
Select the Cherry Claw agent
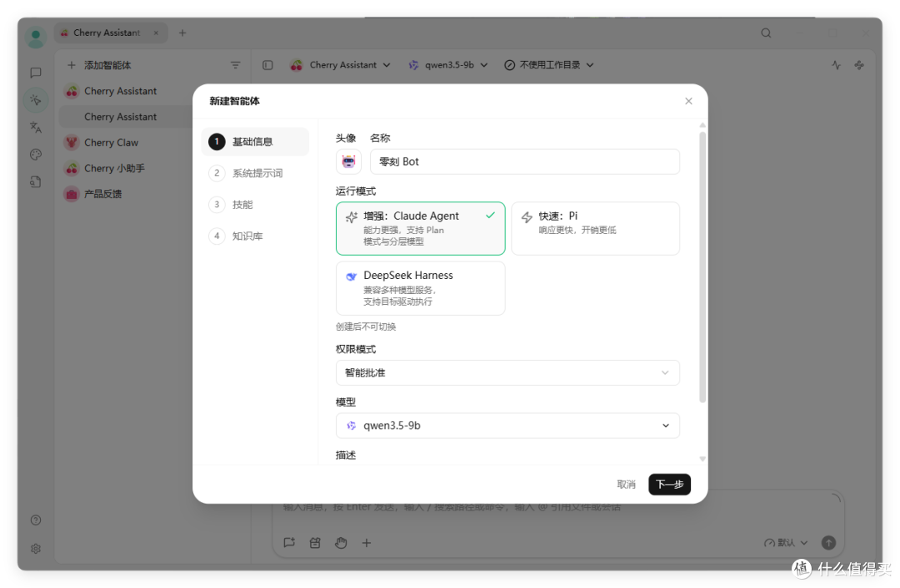click(127, 142)
